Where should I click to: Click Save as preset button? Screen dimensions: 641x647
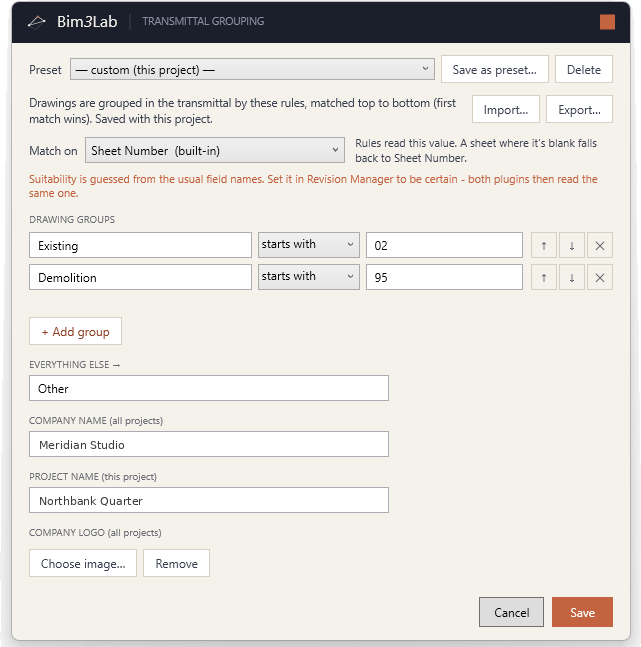pos(494,69)
